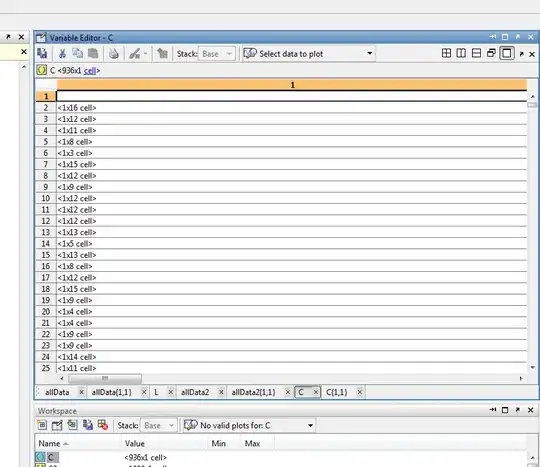Screen dimensions: 540x467
Task: Close the C{1,1} tab
Action: tap(360, 392)
